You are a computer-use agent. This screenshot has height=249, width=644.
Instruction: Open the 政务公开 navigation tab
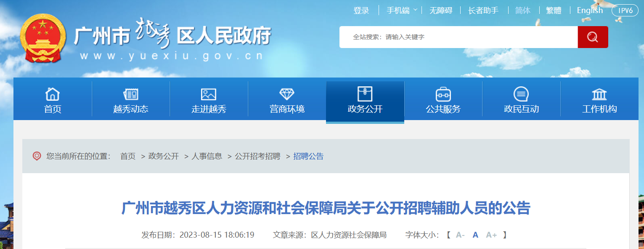pyautogui.click(x=365, y=101)
